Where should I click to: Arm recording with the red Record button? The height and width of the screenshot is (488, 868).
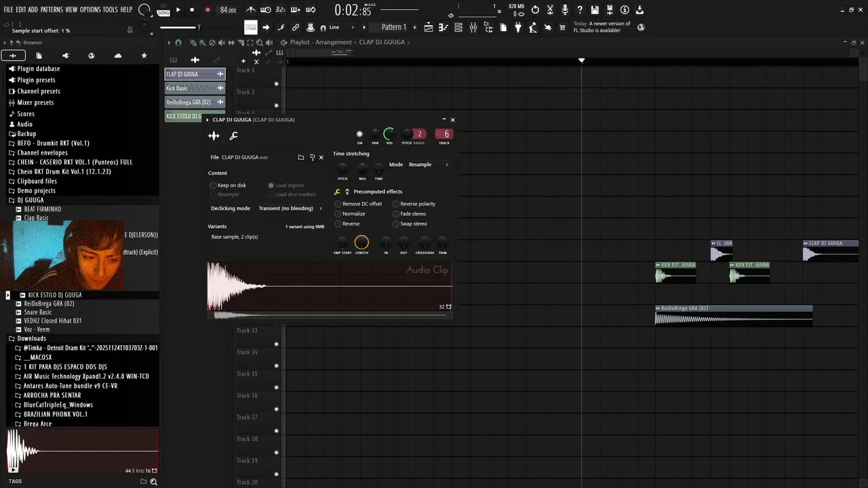click(208, 9)
